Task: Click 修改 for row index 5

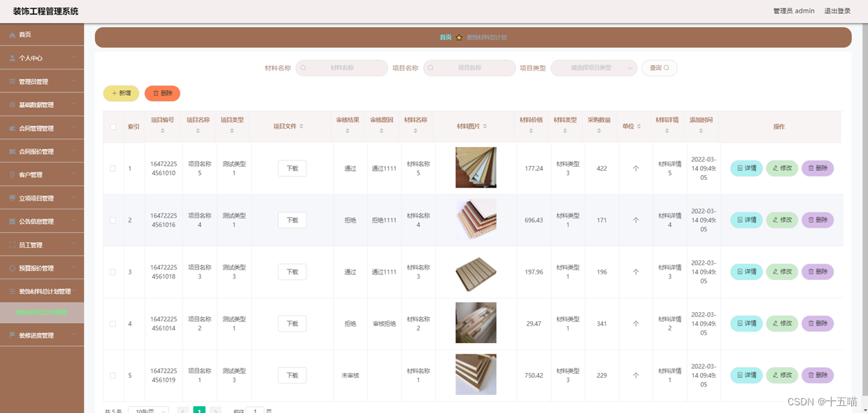Action: (782, 375)
